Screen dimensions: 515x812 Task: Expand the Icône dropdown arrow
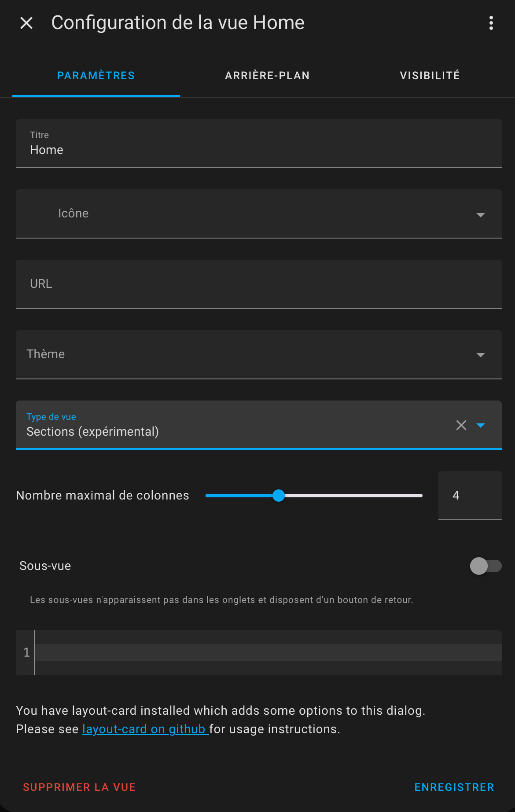tap(481, 215)
